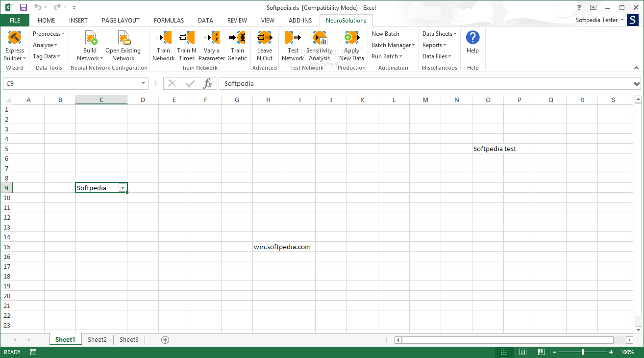Run Train N Times

[187, 46]
